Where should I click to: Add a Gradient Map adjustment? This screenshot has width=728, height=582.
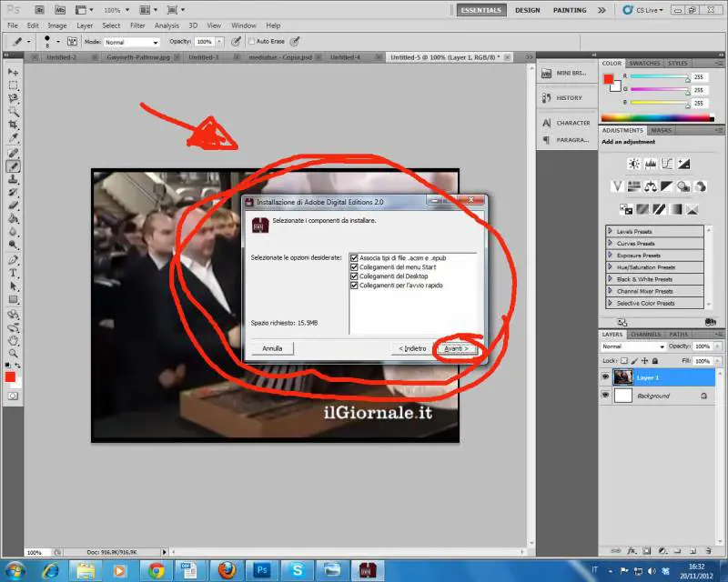click(675, 209)
